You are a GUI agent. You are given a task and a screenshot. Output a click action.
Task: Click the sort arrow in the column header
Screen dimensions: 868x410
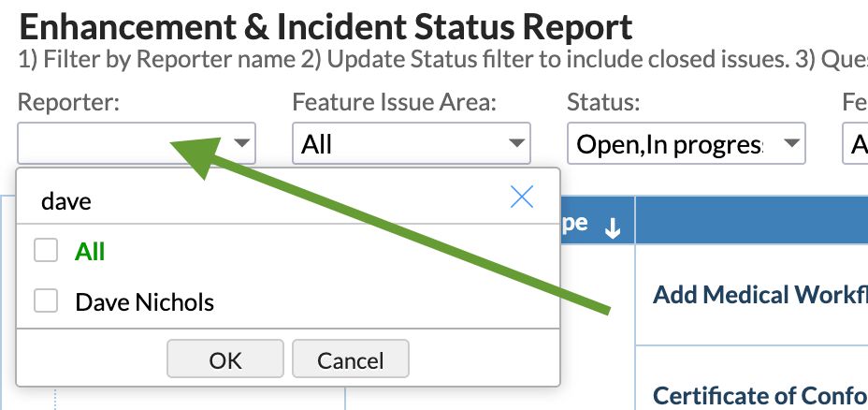pos(613,229)
